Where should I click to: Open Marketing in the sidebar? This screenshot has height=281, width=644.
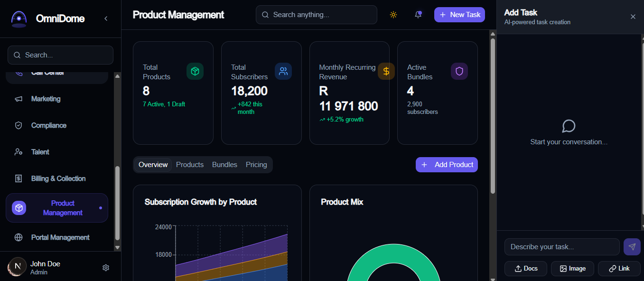[x=57, y=99]
